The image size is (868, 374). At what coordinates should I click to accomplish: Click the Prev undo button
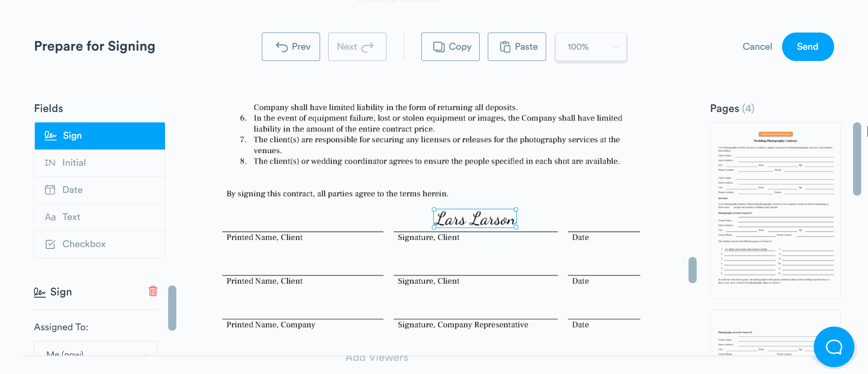click(291, 47)
